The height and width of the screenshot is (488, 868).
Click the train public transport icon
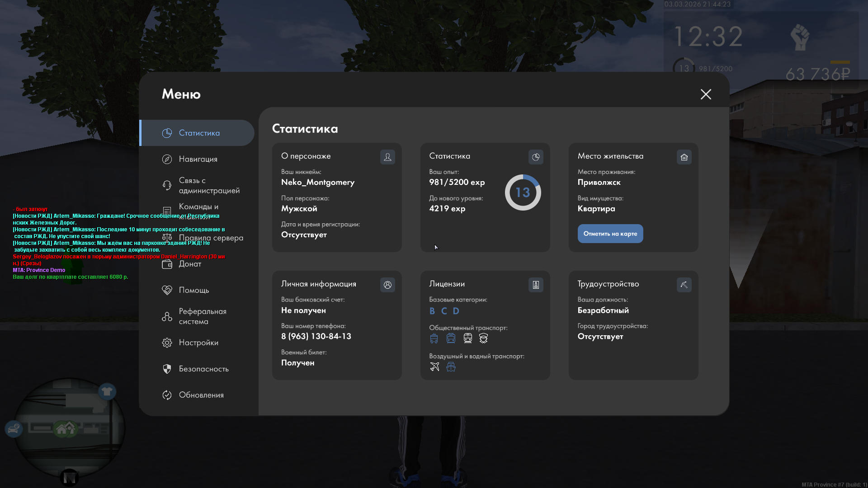468,338
